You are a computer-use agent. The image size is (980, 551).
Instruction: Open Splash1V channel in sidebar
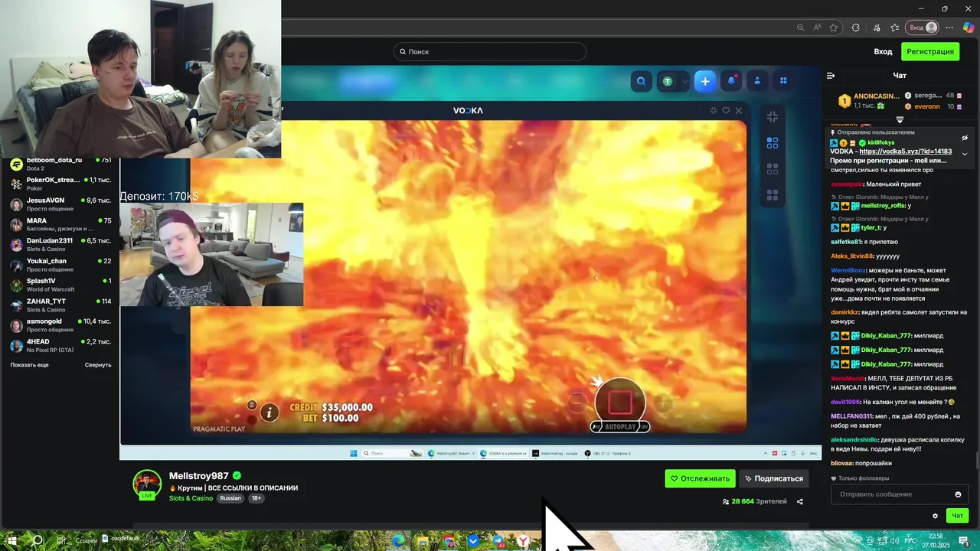coord(61,285)
